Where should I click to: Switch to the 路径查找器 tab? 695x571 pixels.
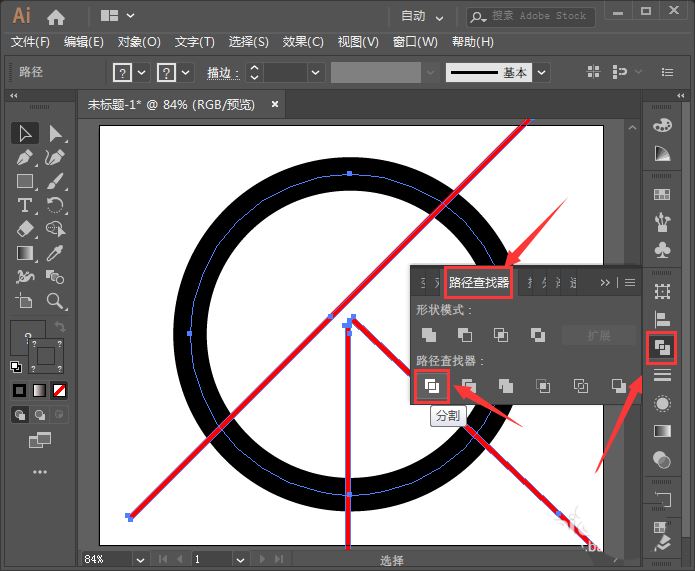point(478,283)
